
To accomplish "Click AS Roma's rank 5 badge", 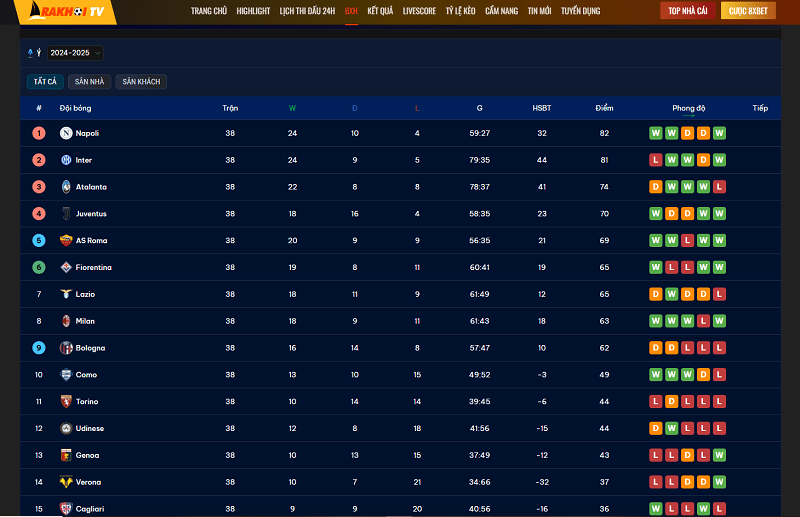I will (39, 240).
